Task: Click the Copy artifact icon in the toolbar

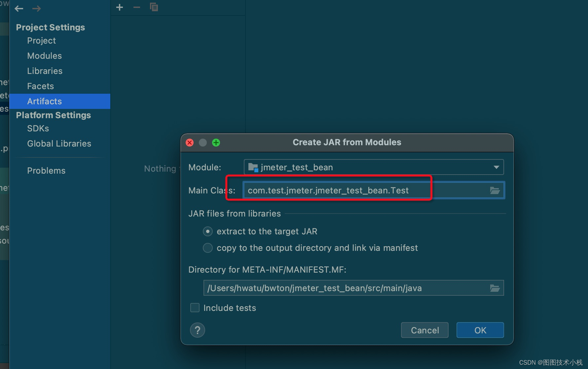Action: pos(154,7)
